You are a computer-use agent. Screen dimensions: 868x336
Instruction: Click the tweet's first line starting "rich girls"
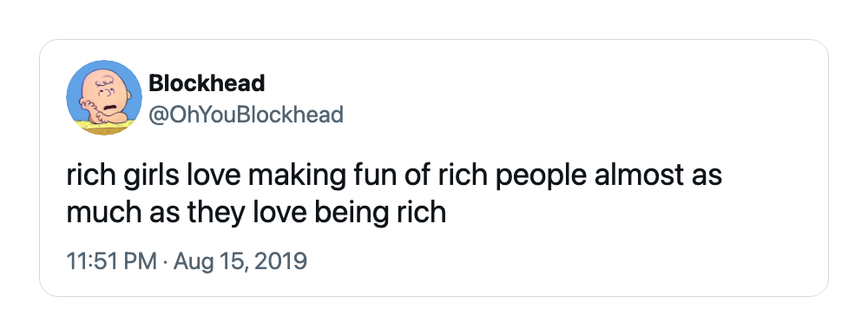pyautogui.click(x=394, y=175)
